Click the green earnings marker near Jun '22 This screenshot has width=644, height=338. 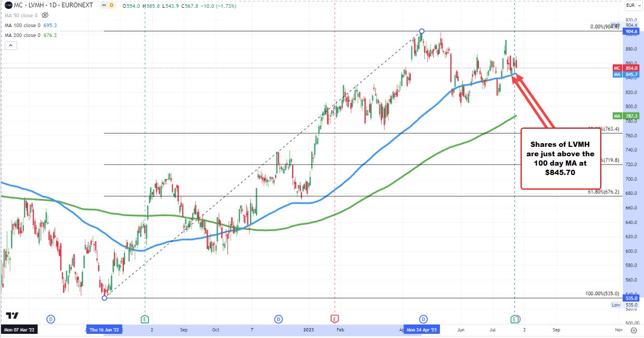145,318
